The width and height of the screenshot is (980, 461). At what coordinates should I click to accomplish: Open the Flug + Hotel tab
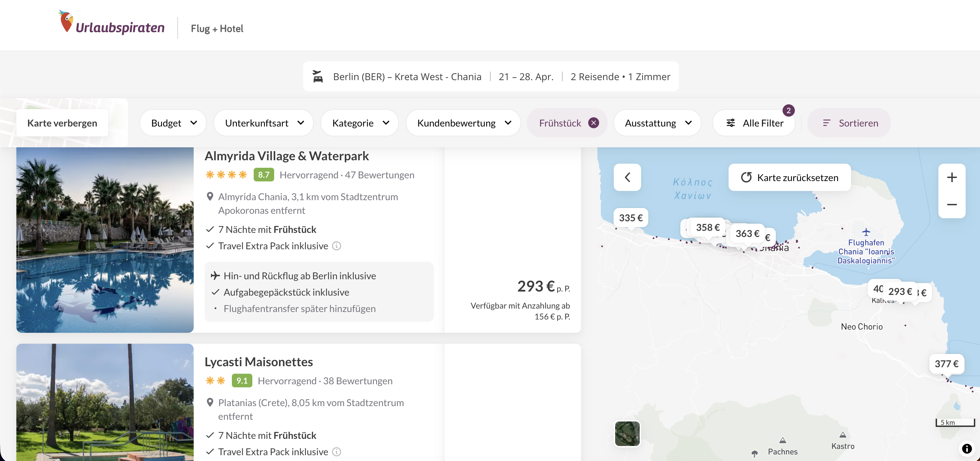pos(217,29)
